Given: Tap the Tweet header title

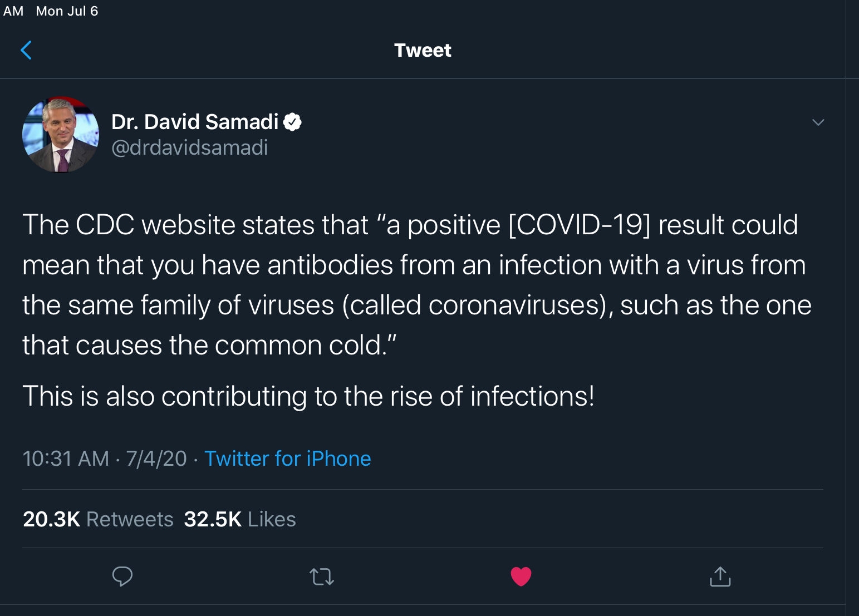Looking at the screenshot, I should (423, 50).
